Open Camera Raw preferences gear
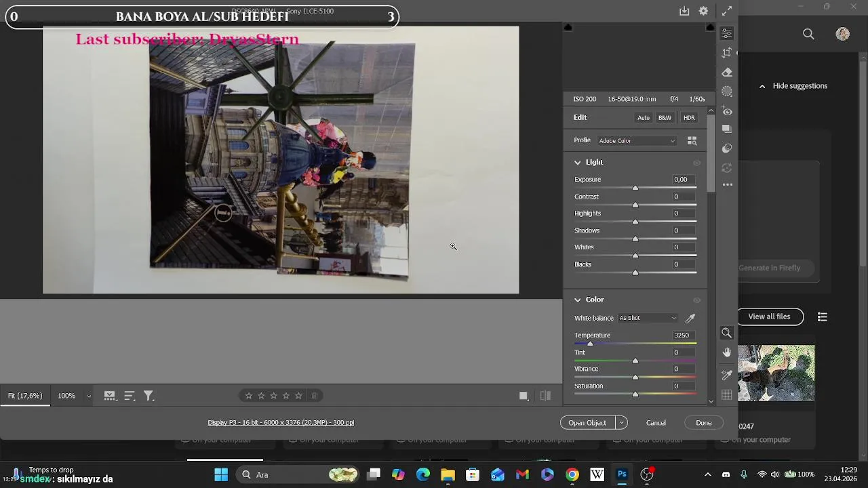This screenshot has width=868, height=488. point(703,11)
